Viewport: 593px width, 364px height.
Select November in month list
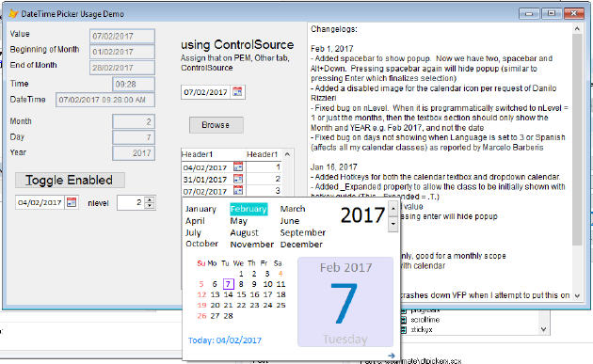[252, 245]
